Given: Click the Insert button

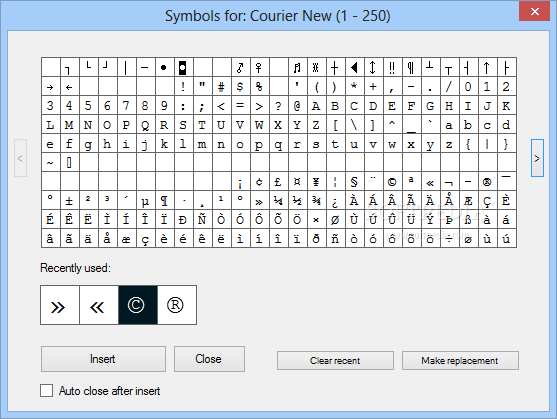Looking at the screenshot, I should pos(103,359).
